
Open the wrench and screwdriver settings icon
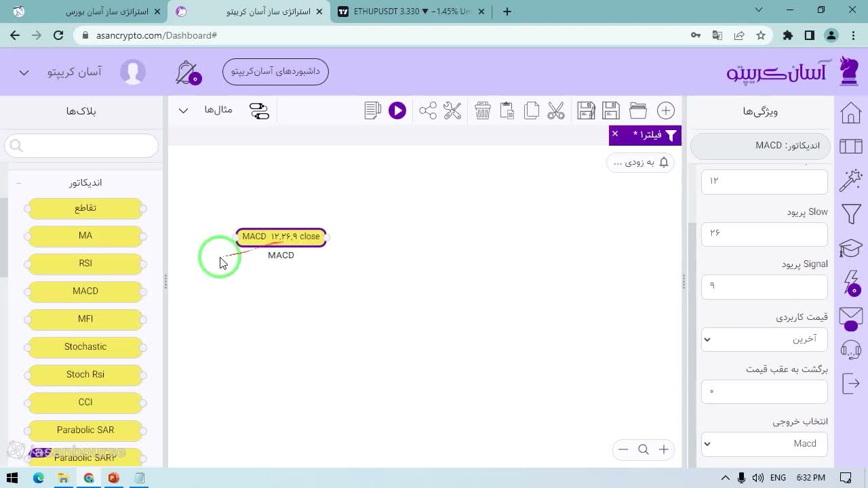click(452, 110)
